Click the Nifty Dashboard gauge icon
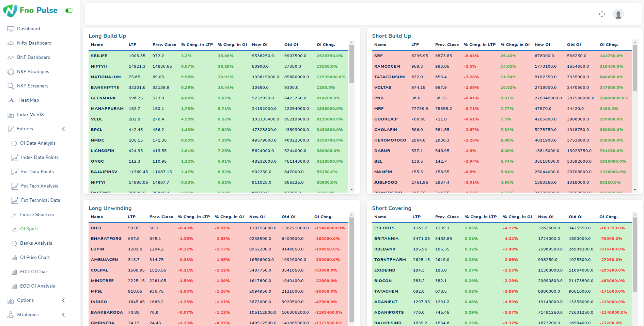The image size is (644, 326). [x=11, y=43]
